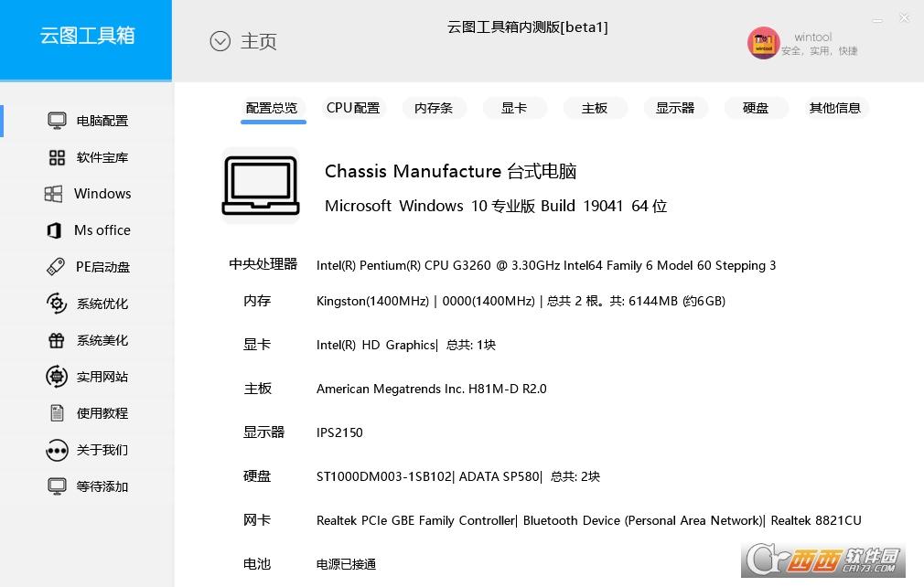
Task: Open the 关于我们 chat bubble icon
Action: [x=57, y=451]
